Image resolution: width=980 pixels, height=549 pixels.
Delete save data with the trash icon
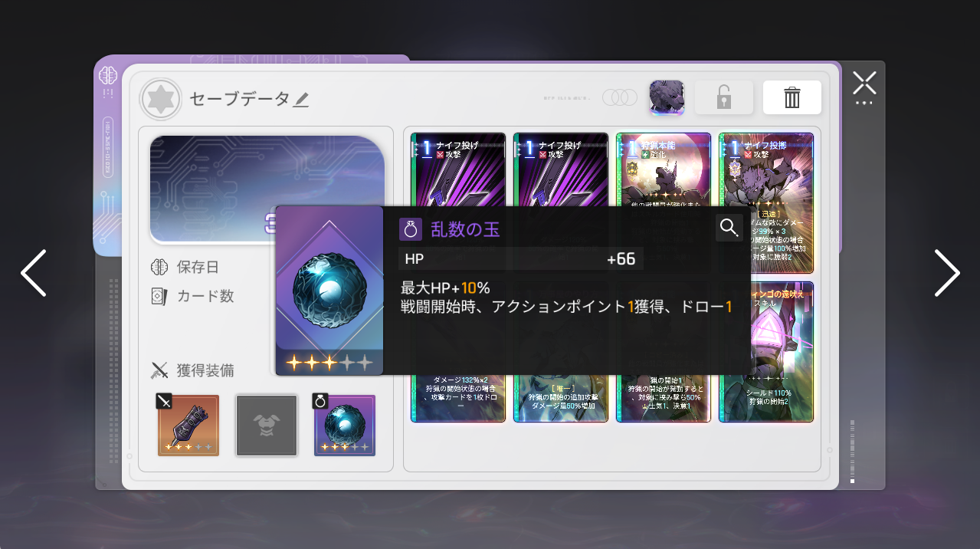[x=792, y=97]
